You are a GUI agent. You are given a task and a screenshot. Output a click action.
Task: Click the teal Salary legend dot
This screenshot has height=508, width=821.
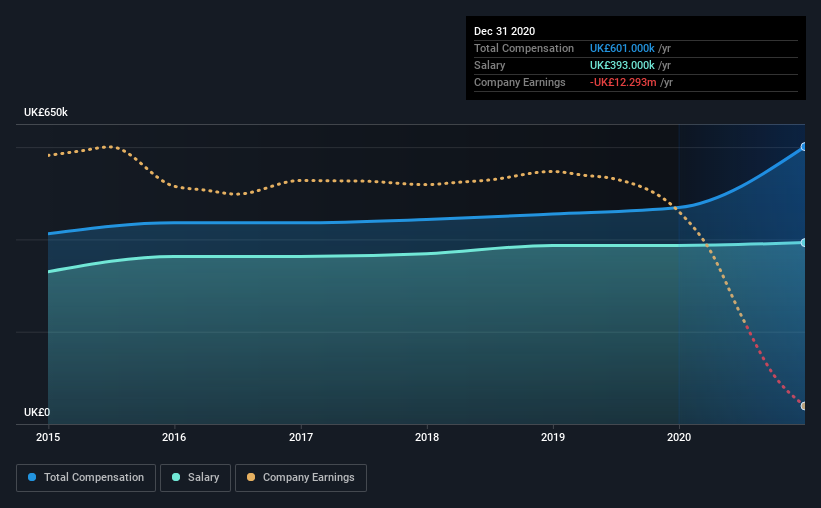click(x=176, y=477)
